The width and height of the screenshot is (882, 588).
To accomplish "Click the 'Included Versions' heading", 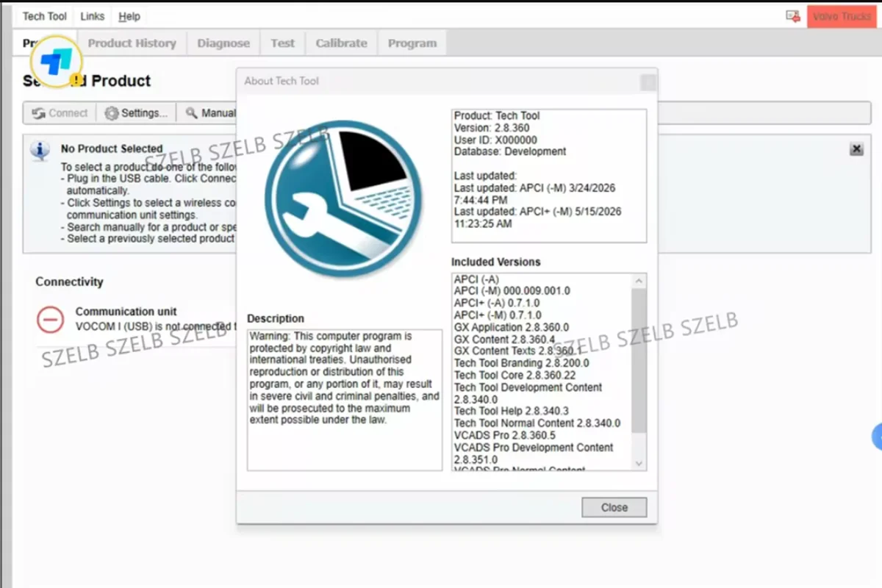I will pyautogui.click(x=495, y=262).
